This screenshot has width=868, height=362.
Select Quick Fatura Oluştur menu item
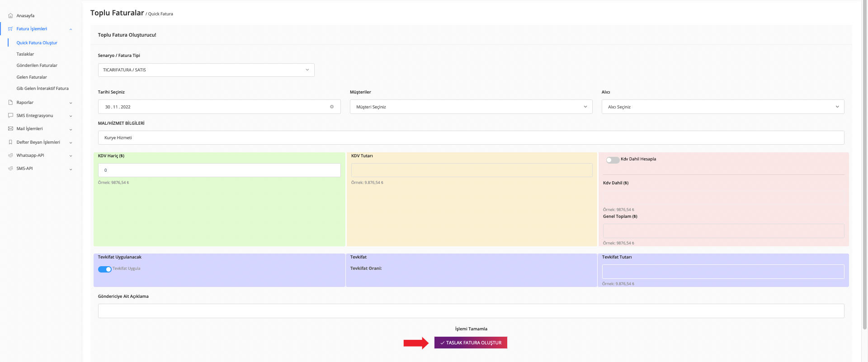pos(37,43)
